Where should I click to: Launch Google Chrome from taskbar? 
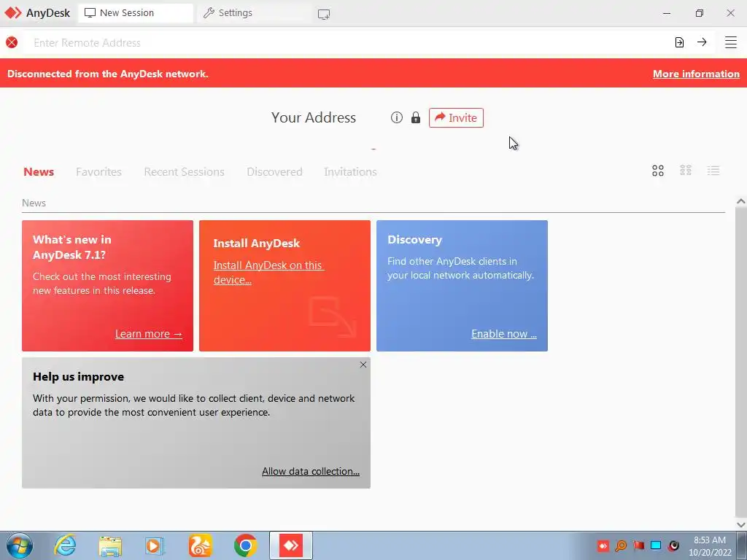click(x=245, y=545)
